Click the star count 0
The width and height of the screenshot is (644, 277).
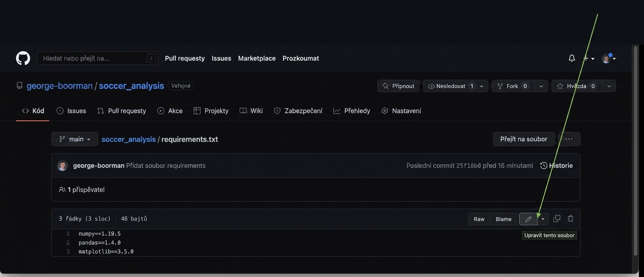point(593,86)
